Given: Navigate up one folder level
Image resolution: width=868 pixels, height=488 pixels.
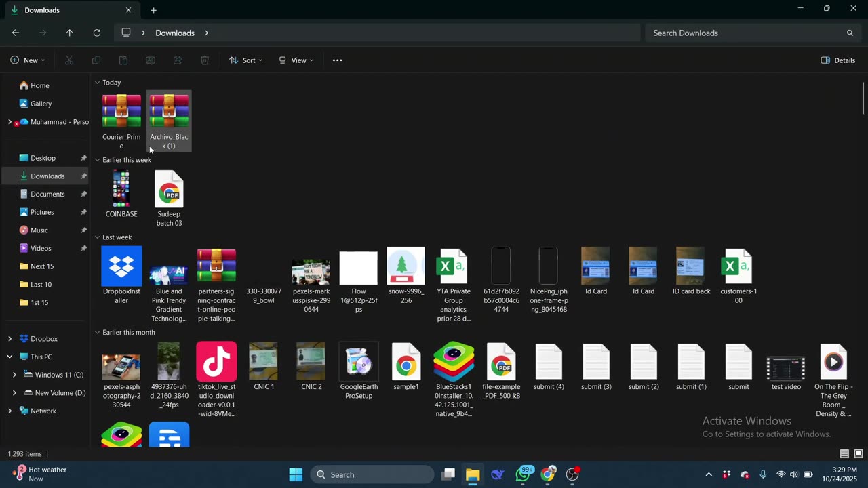Looking at the screenshot, I should (x=69, y=33).
